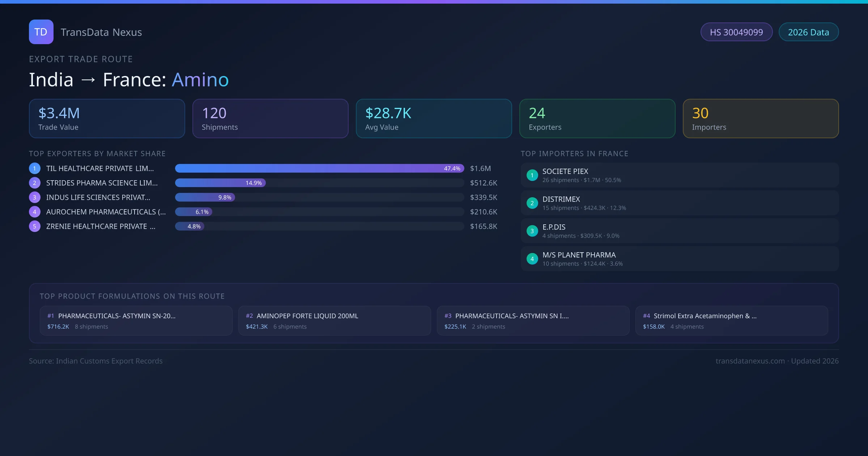Open the 24 Exporters stat card

point(597,119)
